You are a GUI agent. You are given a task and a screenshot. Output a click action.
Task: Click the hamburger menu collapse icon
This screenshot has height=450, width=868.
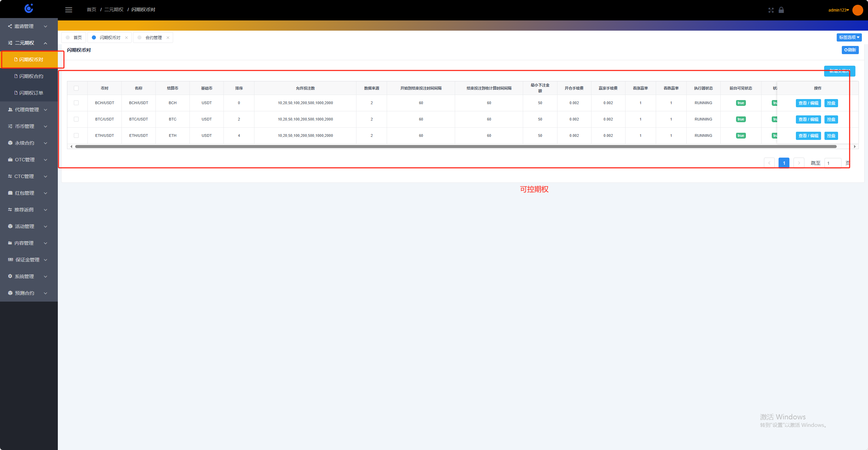tap(69, 10)
